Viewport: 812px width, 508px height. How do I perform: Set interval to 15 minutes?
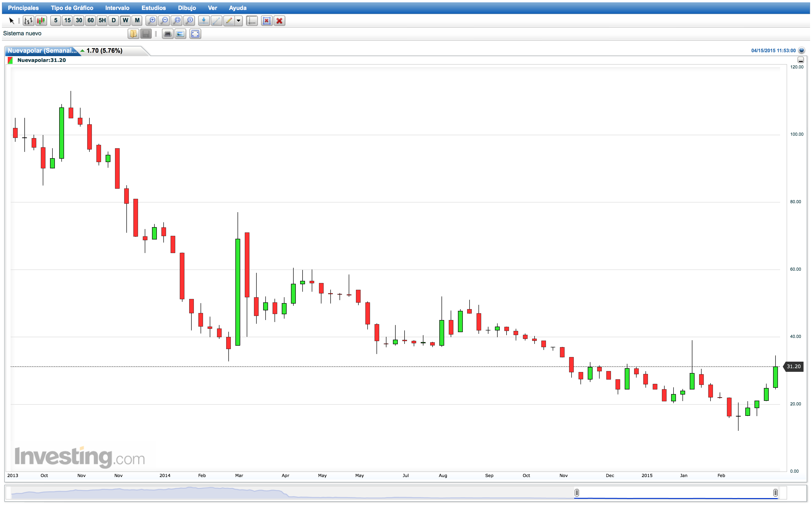(x=67, y=21)
